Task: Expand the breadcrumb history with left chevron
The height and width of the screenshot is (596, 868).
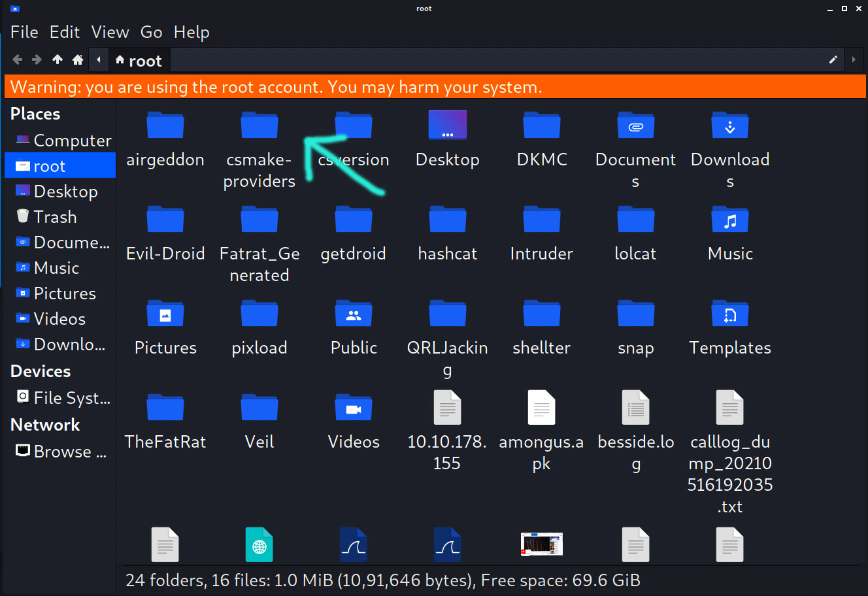Action: tap(98, 59)
